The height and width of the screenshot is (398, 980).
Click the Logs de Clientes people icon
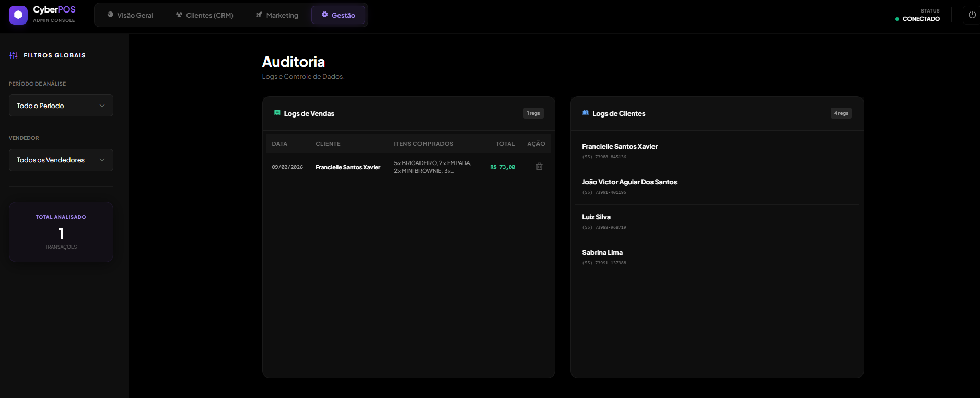(586, 113)
